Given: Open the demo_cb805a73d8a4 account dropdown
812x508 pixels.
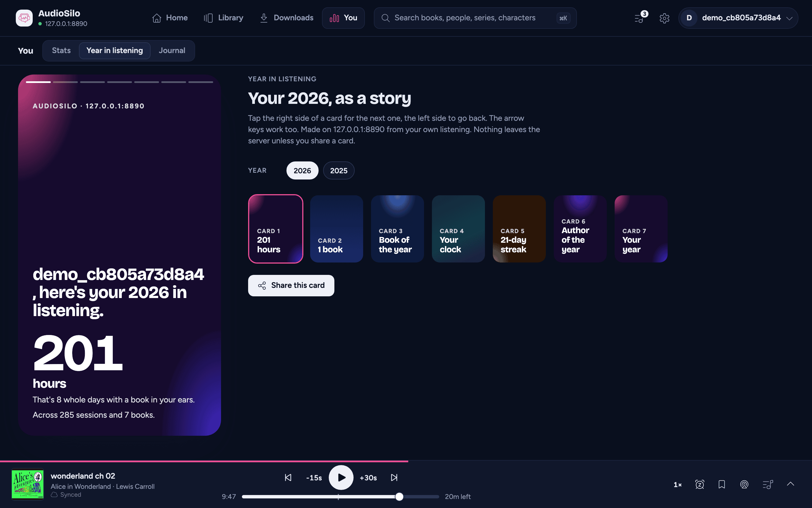Looking at the screenshot, I should 738,18.
